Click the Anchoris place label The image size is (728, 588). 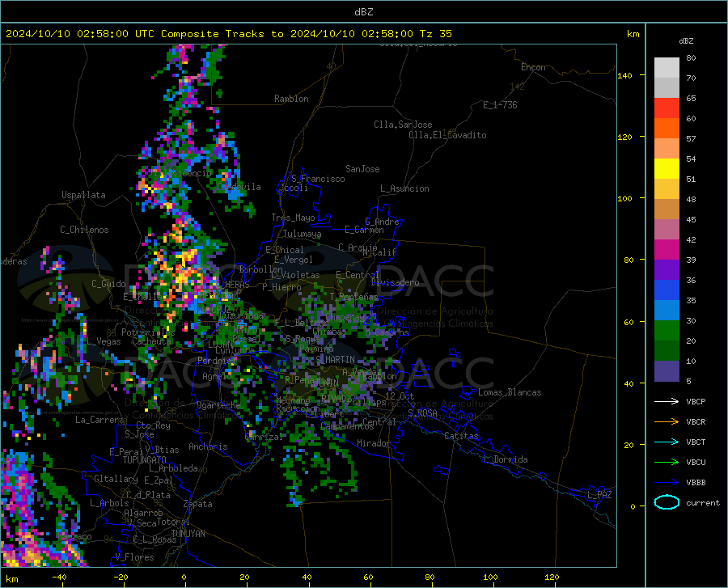[208, 446]
